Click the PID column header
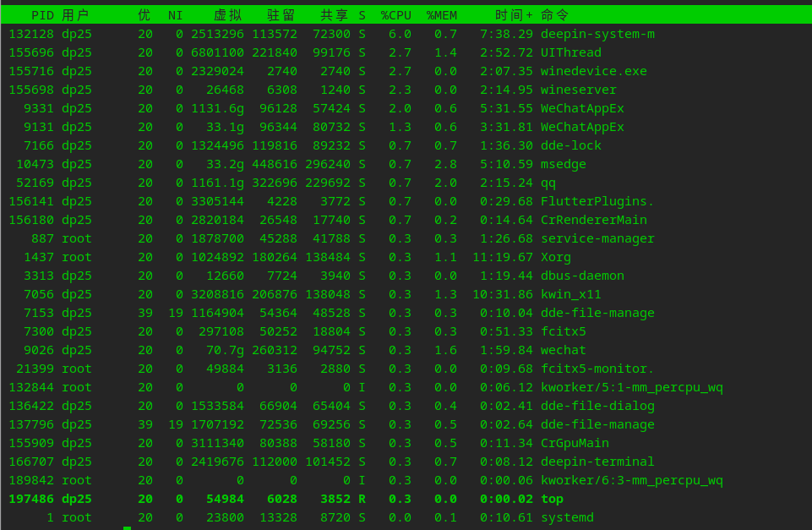The image size is (812, 530). [x=42, y=15]
